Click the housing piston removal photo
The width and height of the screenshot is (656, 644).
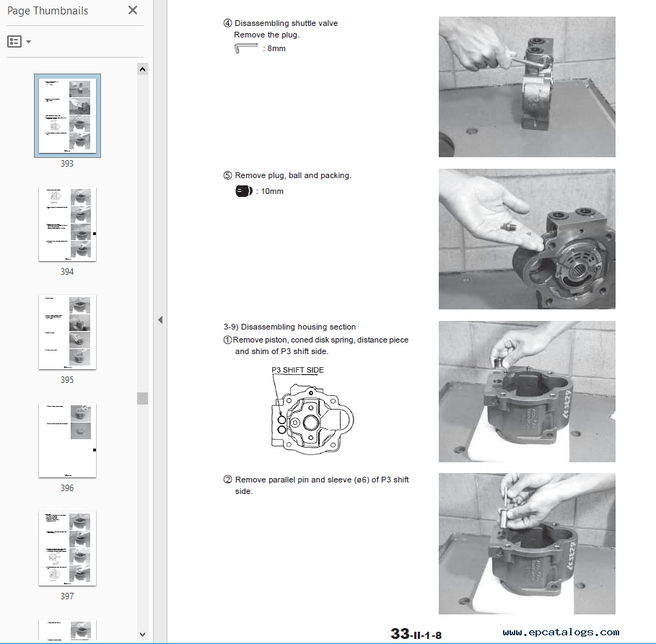527,392
